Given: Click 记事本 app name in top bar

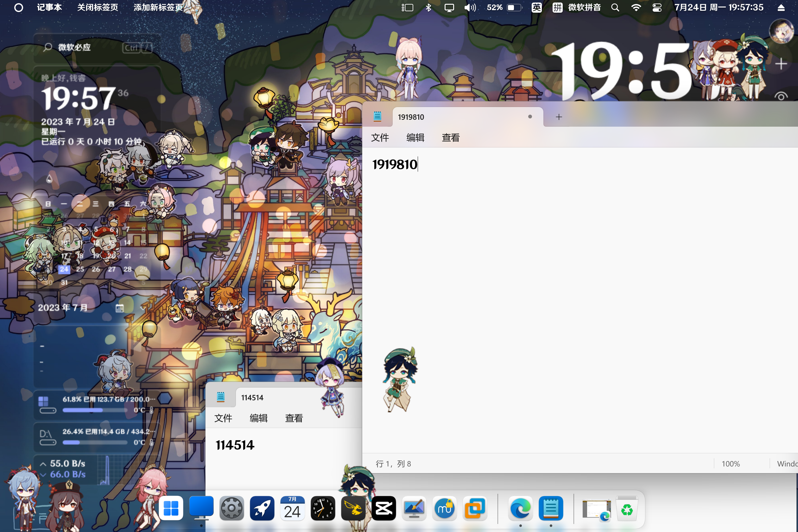Looking at the screenshot, I should 49,8.
